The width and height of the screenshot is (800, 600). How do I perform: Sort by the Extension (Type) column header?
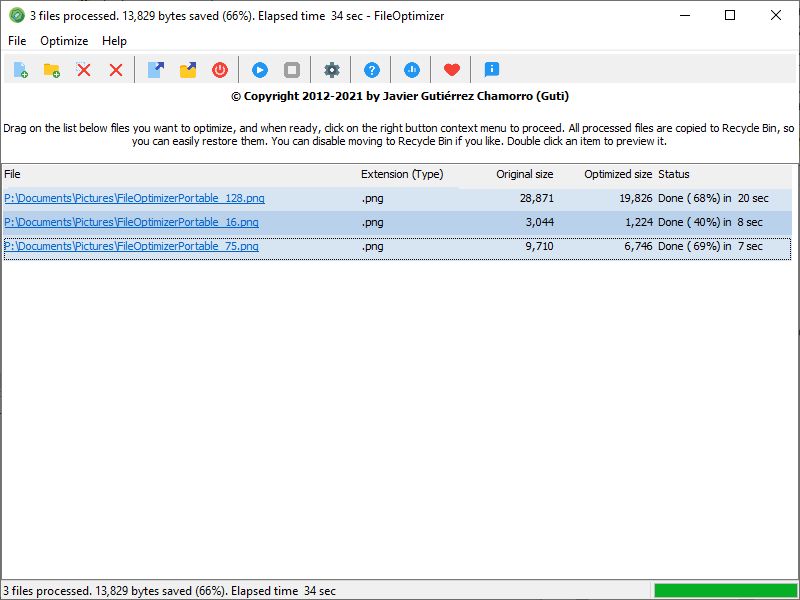coord(403,174)
